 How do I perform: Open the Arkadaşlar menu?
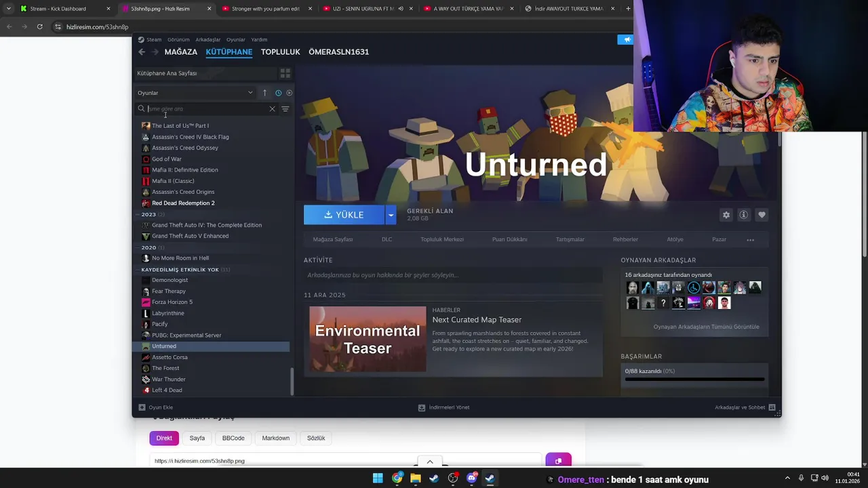point(208,39)
